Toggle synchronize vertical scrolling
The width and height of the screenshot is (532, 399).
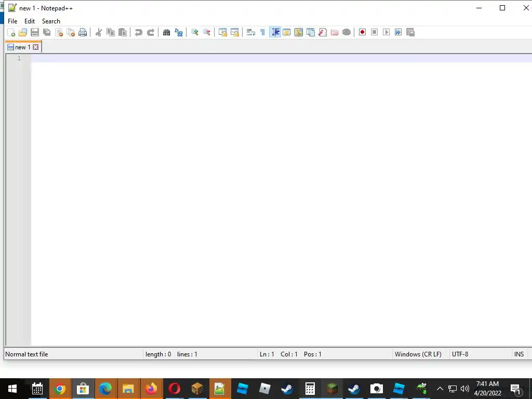222,32
